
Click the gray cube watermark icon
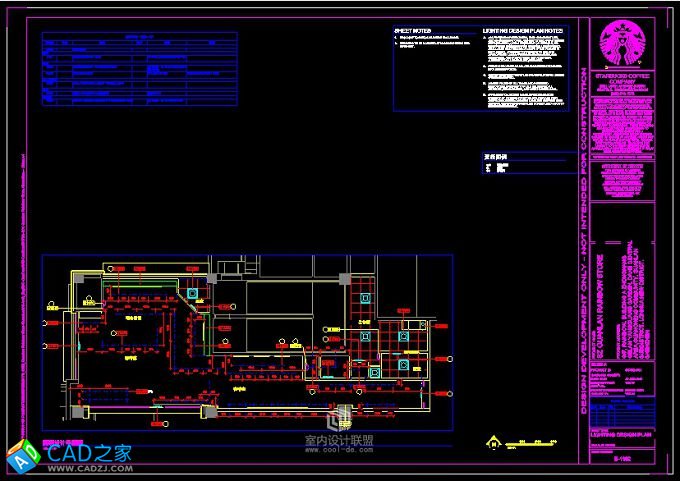(x=341, y=415)
